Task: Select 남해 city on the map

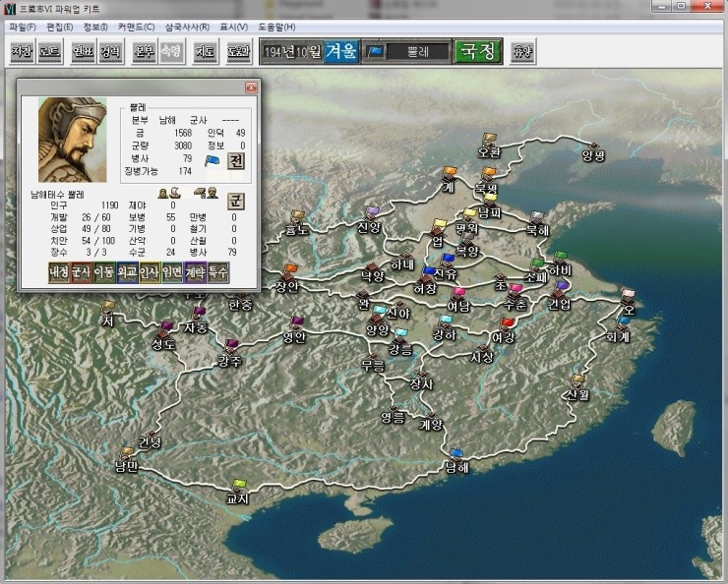Action: 456,461
